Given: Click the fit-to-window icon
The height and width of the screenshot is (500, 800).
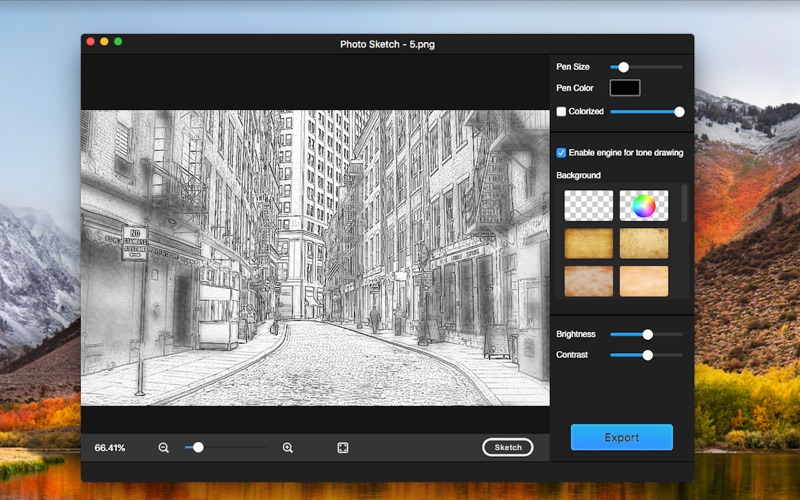Looking at the screenshot, I should (x=343, y=448).
